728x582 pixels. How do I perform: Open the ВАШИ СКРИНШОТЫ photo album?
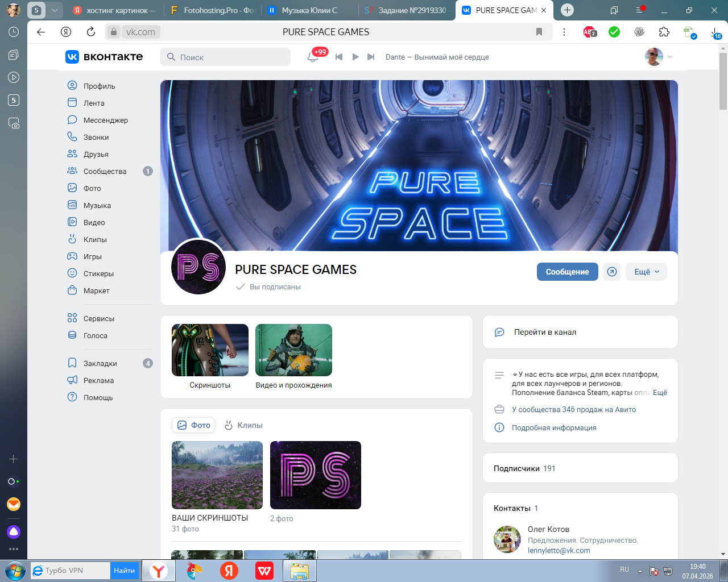pos(217,475)
